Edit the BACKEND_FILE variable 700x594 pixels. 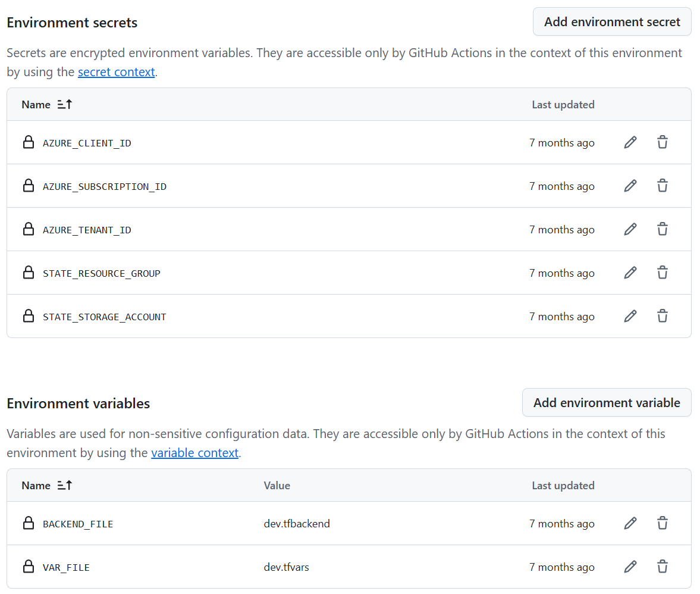630,523
